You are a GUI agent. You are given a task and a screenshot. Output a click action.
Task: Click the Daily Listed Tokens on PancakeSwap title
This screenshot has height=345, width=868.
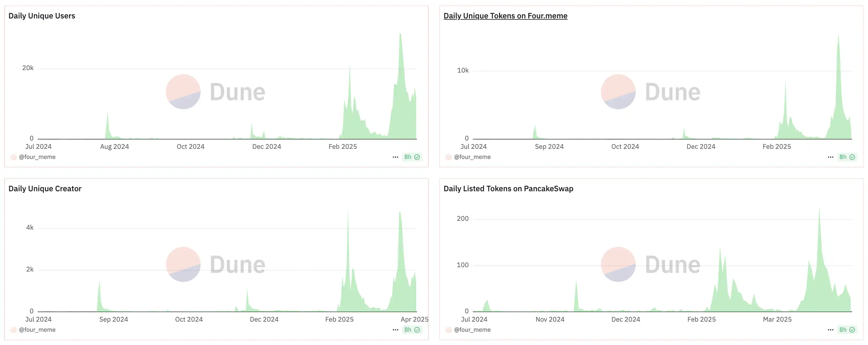click(508, 188)
